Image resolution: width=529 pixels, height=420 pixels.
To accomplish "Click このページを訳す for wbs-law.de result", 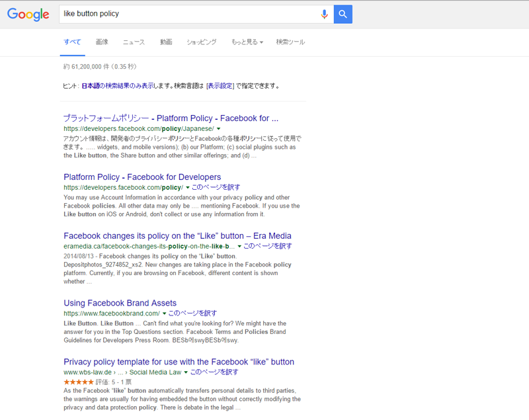I will [x=214, y=372].
